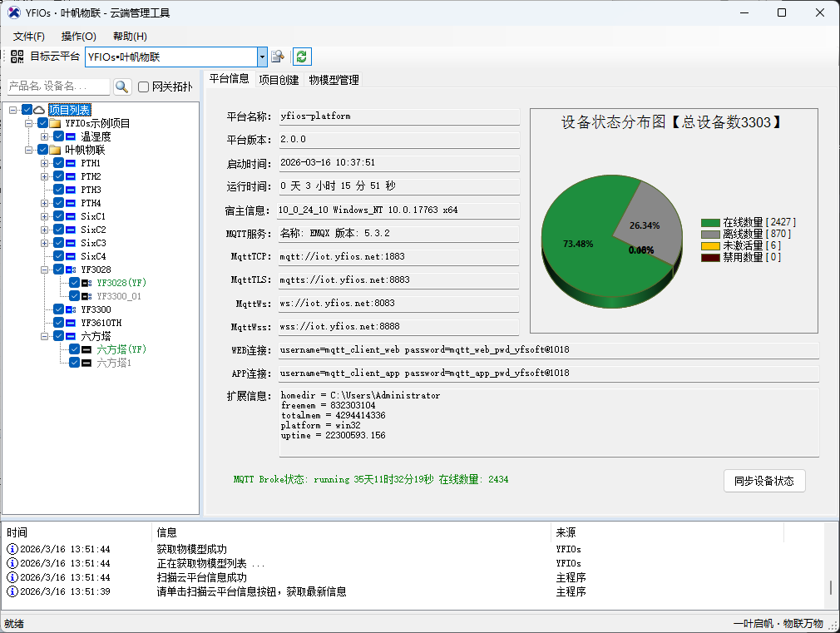This screenshot has height=633, width=840.
Task: Uncheck the PTH3 device checkbox
Action: pyautogui.click(x=58, y=190)
